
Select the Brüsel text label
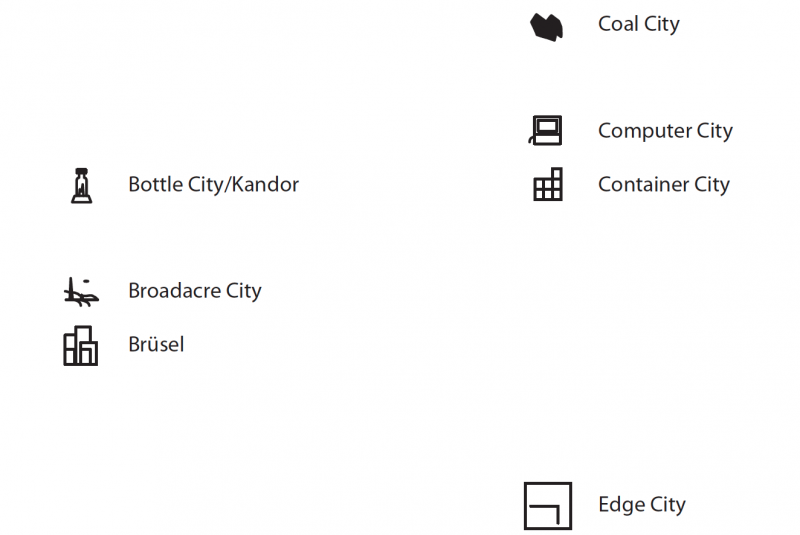[x=156, y=344]
